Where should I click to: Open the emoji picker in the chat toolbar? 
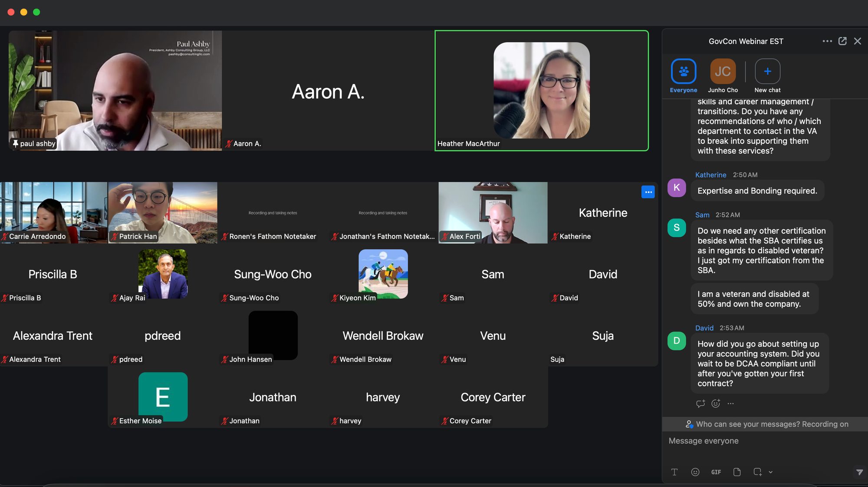click(x=695, y=472)
